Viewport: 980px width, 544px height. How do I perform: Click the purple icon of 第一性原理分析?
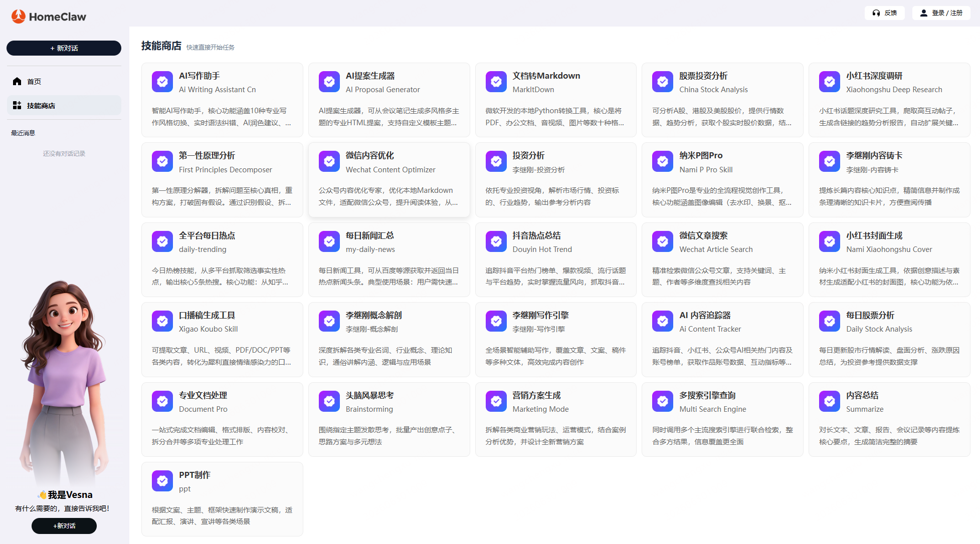click(162, 161)
